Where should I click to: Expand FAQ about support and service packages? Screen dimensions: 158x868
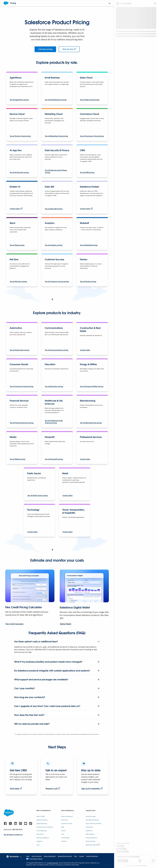(x=99, y=680)
